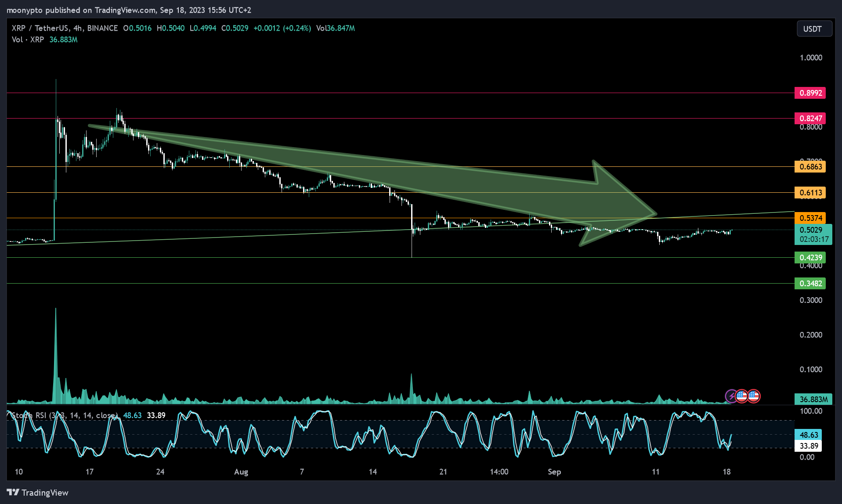Click the Stoch RSI value label 48.63
The height and width of the screenshot is (504, 842).
(x=809, y=435)
